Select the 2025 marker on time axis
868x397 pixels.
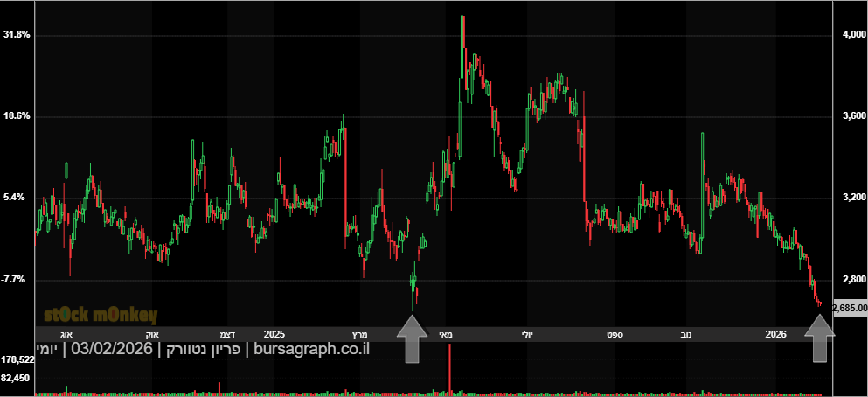(274, 334)
